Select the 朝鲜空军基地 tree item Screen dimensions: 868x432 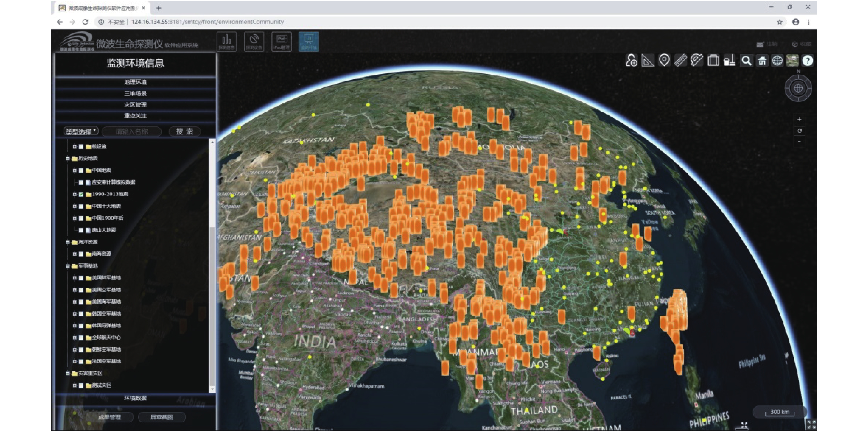[106, 350]
